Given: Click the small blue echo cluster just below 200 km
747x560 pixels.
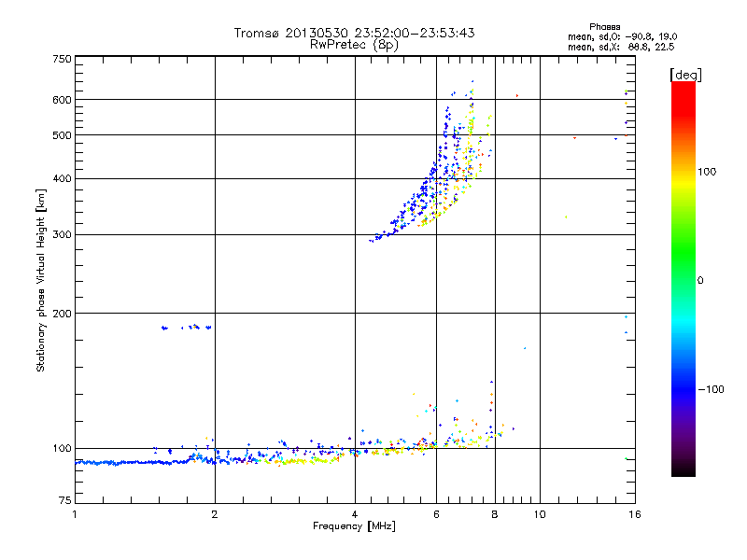Looking at the screenshot, I should [x=186, y=328].
